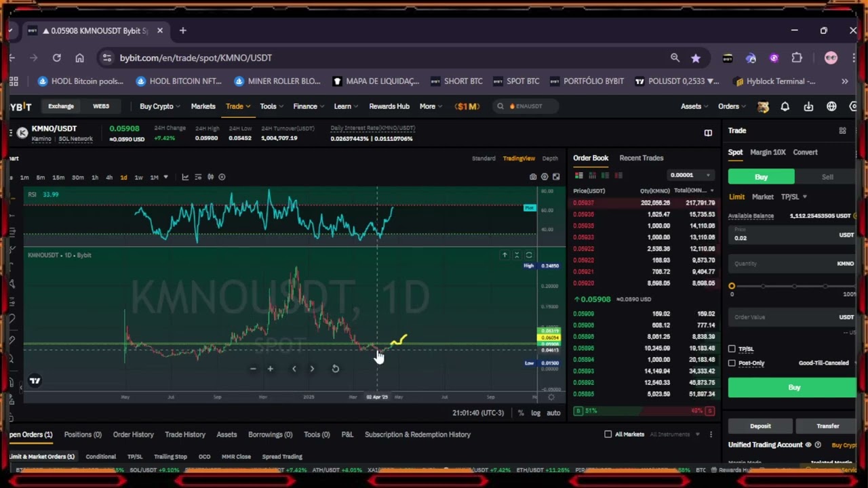Open new browser tab
The image size is (868, 488).
coord(182,30)
